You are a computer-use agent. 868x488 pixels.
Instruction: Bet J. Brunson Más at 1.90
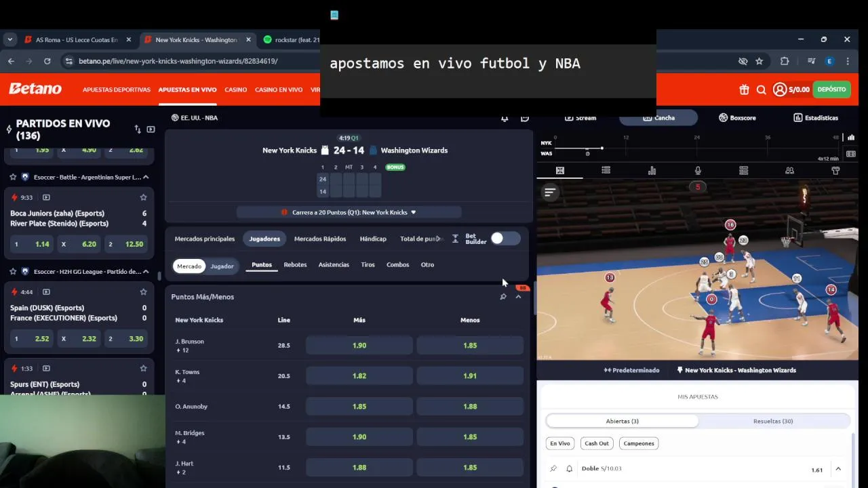pos(359,346)
